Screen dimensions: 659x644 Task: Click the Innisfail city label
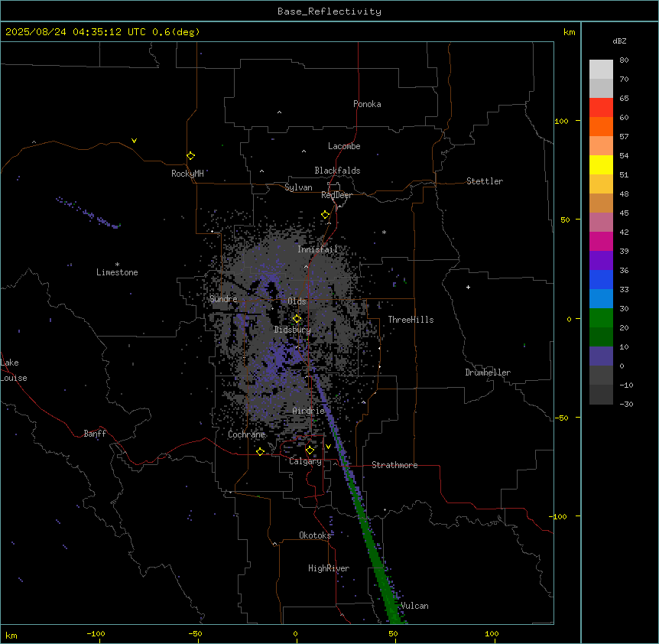[x=317, y=249]
